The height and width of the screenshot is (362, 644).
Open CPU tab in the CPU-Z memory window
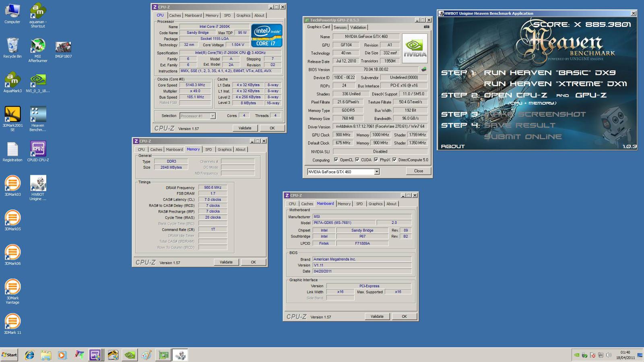tap(141, 149)
